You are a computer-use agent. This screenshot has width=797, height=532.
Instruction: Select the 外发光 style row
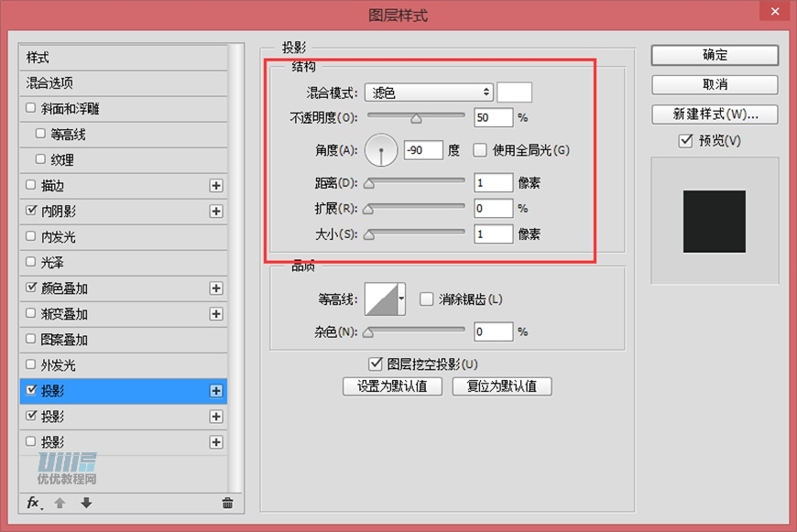[x=123, y=364]
